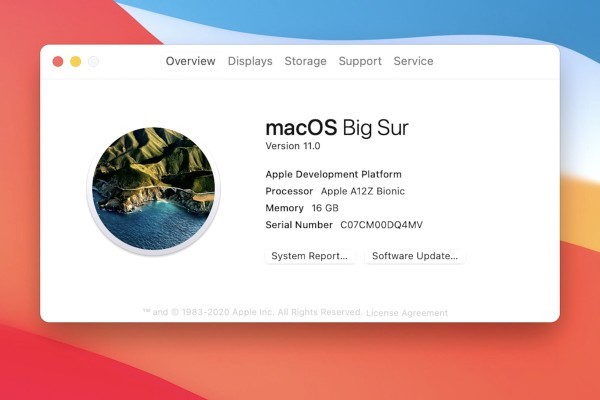Open the Displays tab

pyautogui.click(x=250, y=61)
